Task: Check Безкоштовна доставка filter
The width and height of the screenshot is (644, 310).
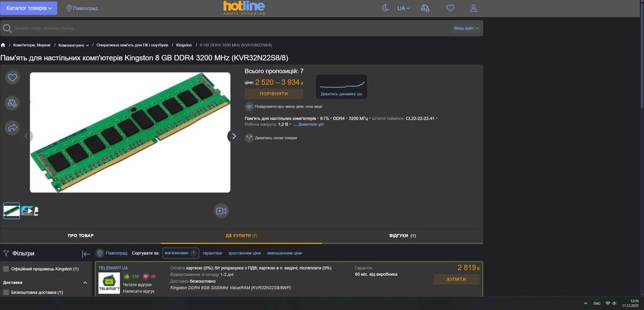Action: 6,293
